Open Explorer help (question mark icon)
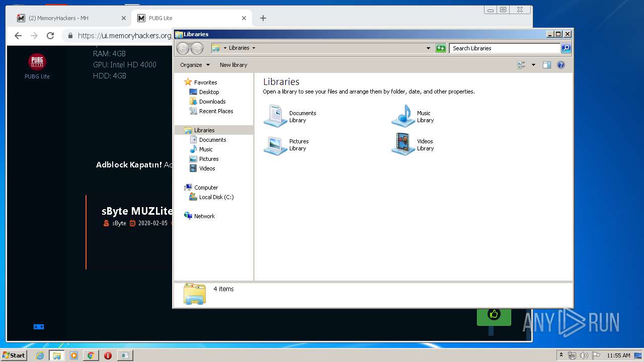Screen dimensions: 644x362 (x=561, y=65)
